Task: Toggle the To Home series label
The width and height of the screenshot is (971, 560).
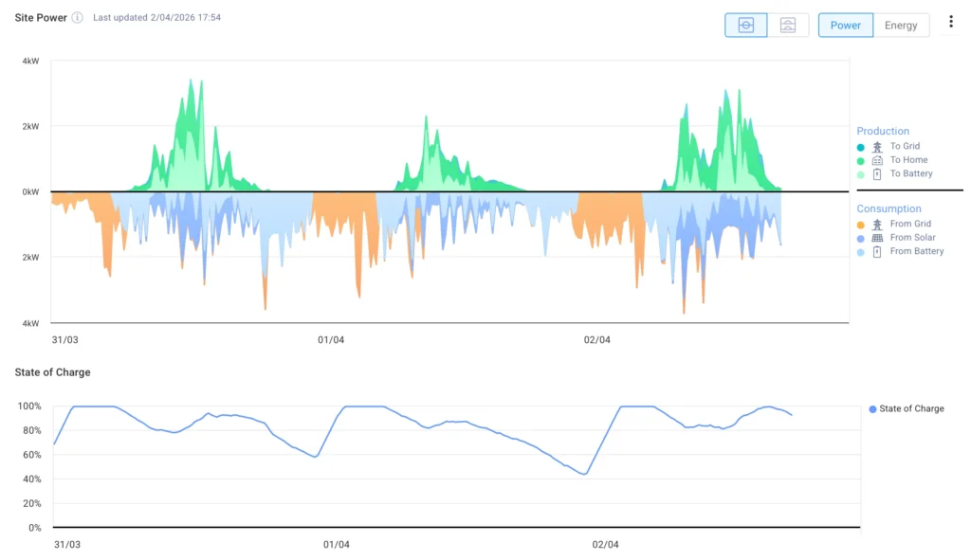Action: tap(908, 160)
